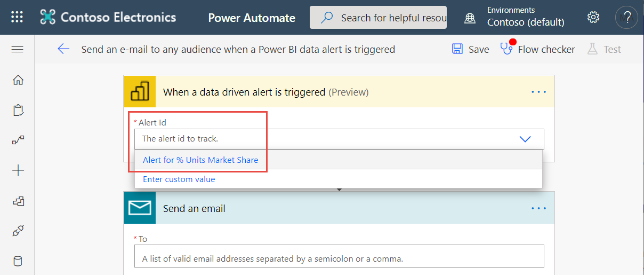Collapse the Send an email action header
Viewport: 644px width, 275px height.
[339, 208]
